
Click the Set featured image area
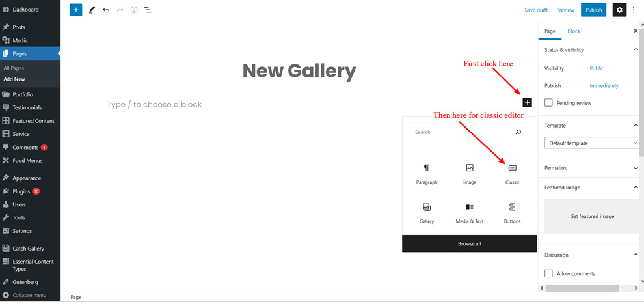(592, 216)
